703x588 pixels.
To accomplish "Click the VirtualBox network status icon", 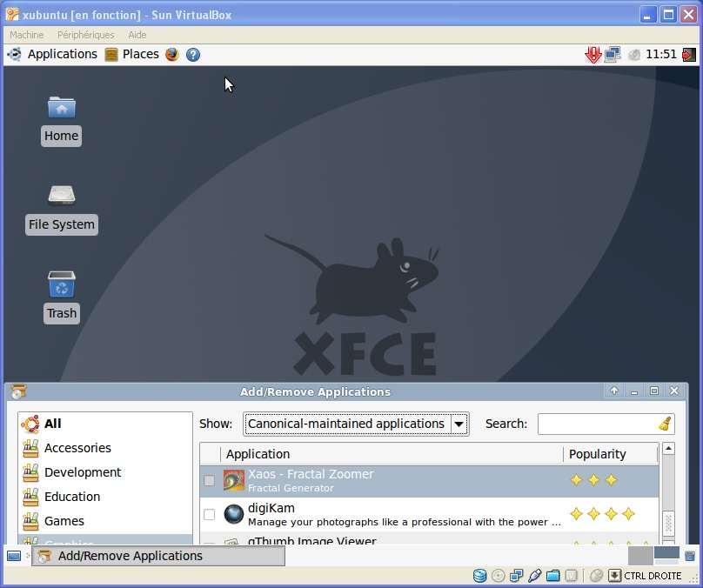I will click(517, 576).
